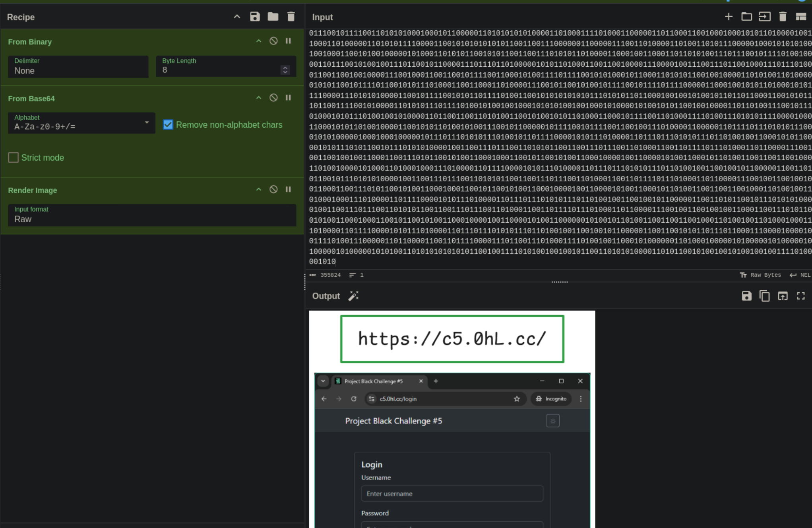Click the NEL end-of-line button
This screenshot has width=812, height=528.
tap(800, 275)
